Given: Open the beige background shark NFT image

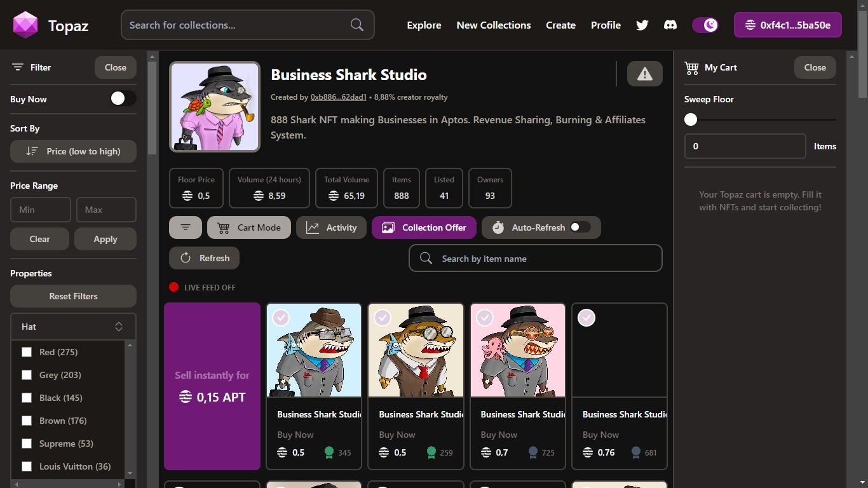Looking at the screenshot, I should 416,350.
